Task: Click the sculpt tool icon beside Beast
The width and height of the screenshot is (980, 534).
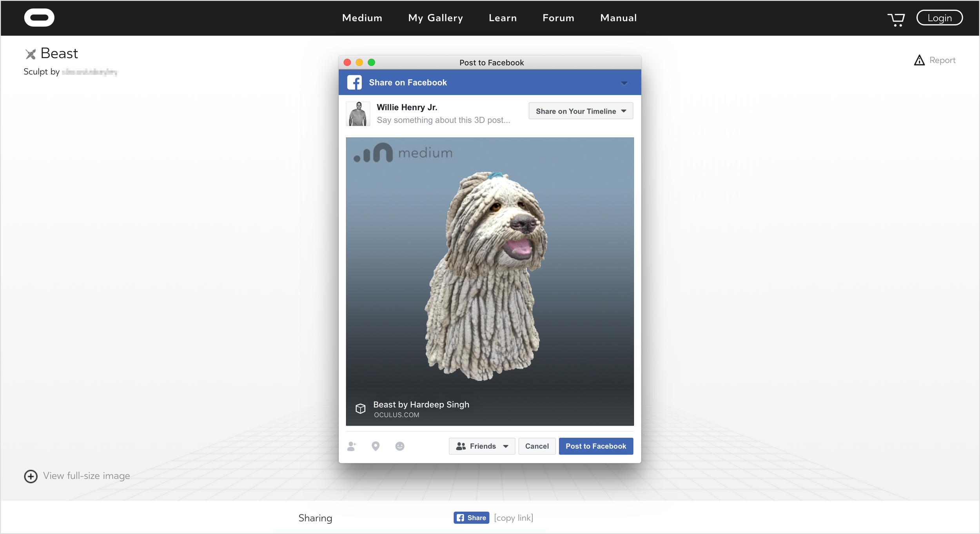Action: point(31,54)
